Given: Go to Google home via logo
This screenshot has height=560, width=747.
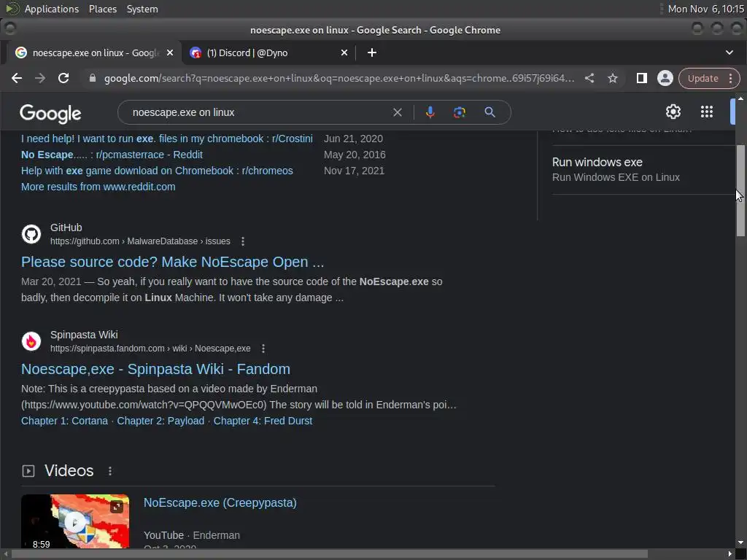Looking at the screenshot, I should [50, 113].
